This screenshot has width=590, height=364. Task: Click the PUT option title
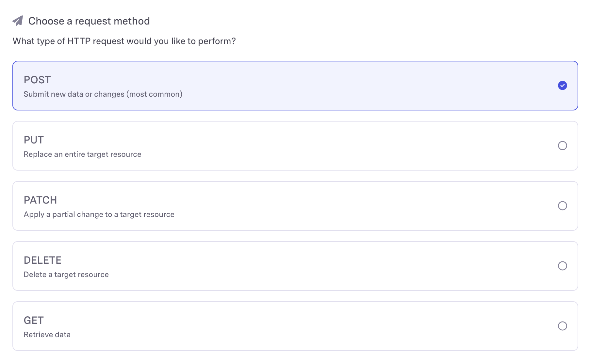tap(34, 140)
